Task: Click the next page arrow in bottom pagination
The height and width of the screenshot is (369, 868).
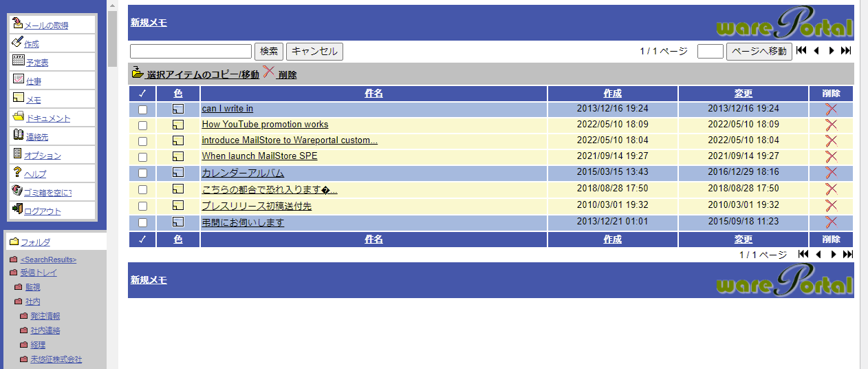Action: (x=834, y=255)
